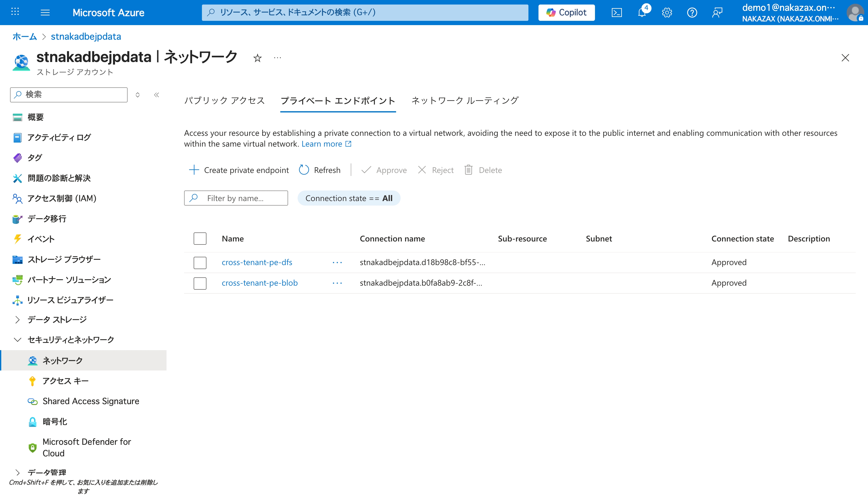Screen dimensions: 868x498
Task: Click Create private endpoint
Action: (239, 170)
